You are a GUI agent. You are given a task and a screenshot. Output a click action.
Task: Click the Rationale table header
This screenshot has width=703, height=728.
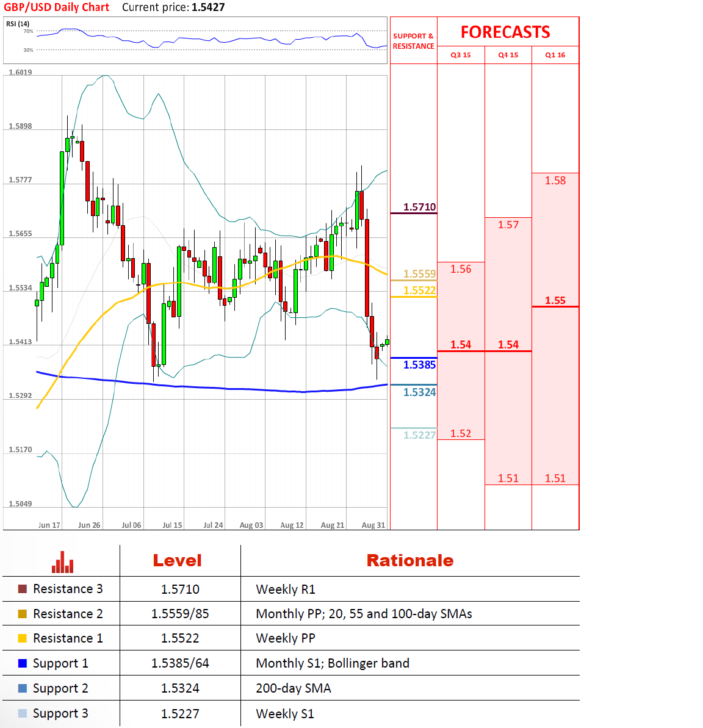point(410,560)
